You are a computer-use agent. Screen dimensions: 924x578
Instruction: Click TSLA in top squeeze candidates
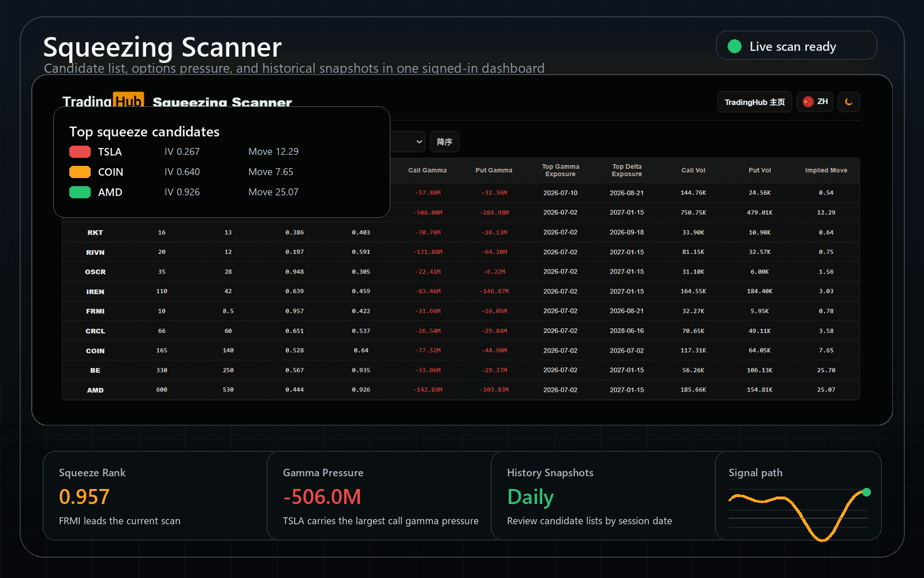tap(110, 152)
